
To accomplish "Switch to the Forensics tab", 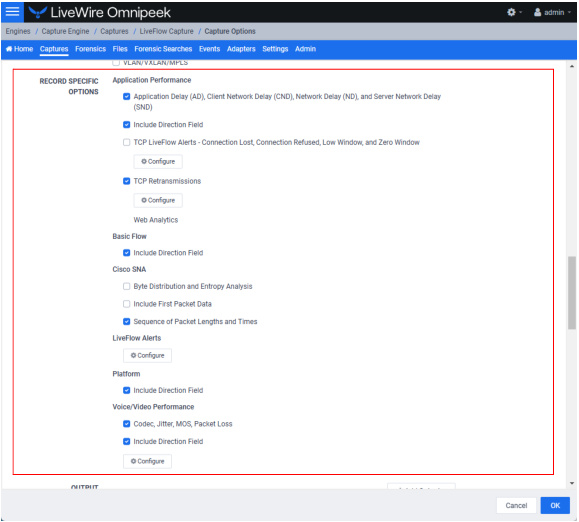I will 90,49.
